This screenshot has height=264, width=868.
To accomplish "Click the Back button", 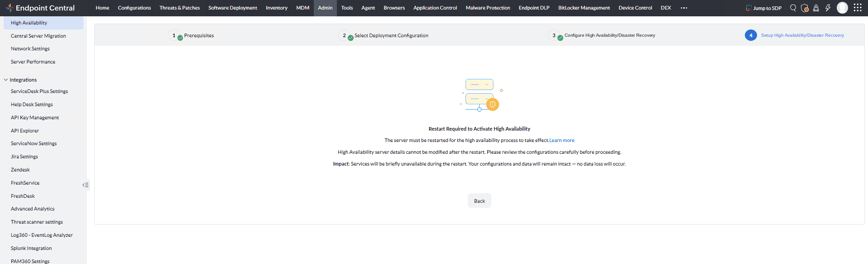I will 479,201.
